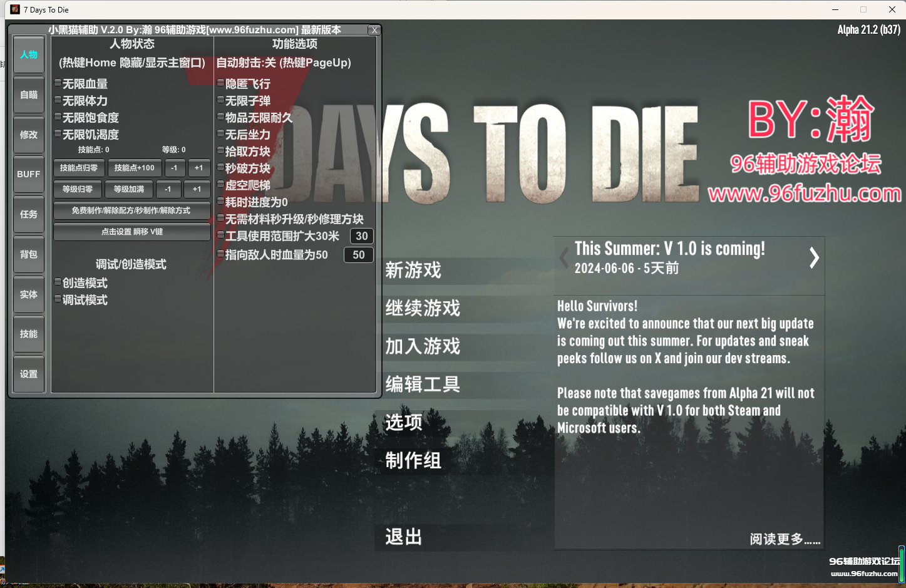Enable the 秒破方块 checkbox

pyautogui.click(x=221, y=168)
